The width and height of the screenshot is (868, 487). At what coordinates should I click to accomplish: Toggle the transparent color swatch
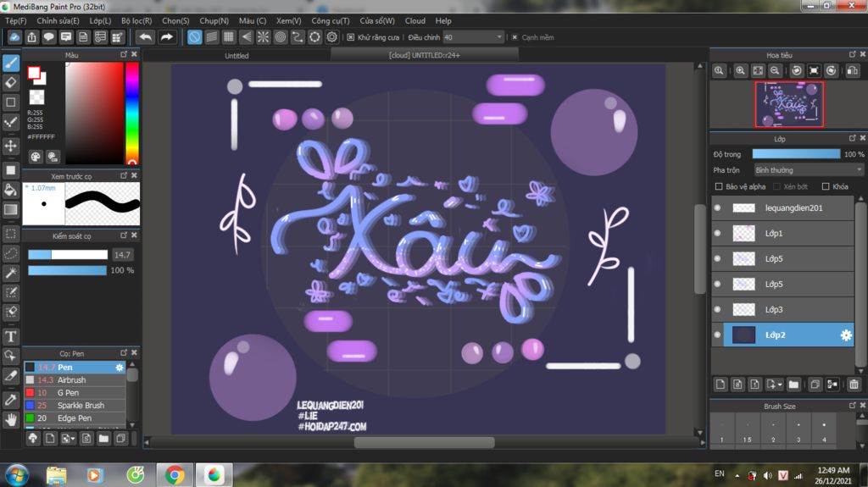[36, 97]
